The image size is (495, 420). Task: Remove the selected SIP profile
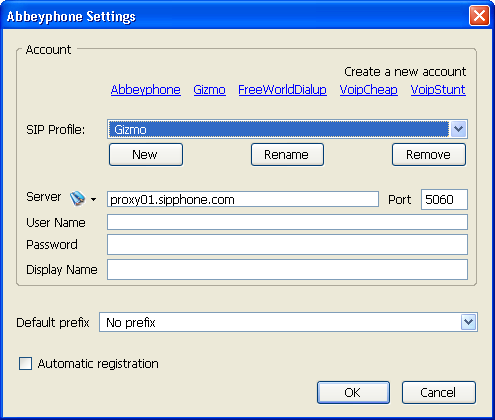point(429,154)
